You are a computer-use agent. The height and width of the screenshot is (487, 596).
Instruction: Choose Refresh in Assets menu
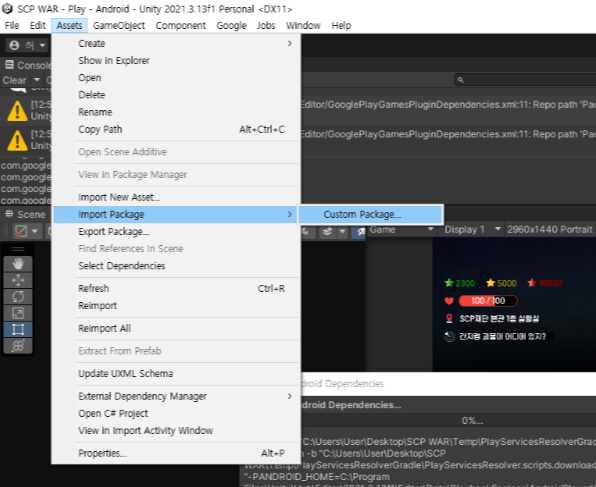[176, 289]
